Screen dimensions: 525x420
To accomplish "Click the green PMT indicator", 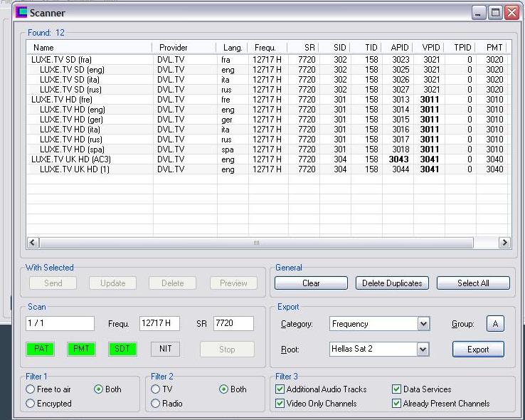I will click(x=81, y=350).
